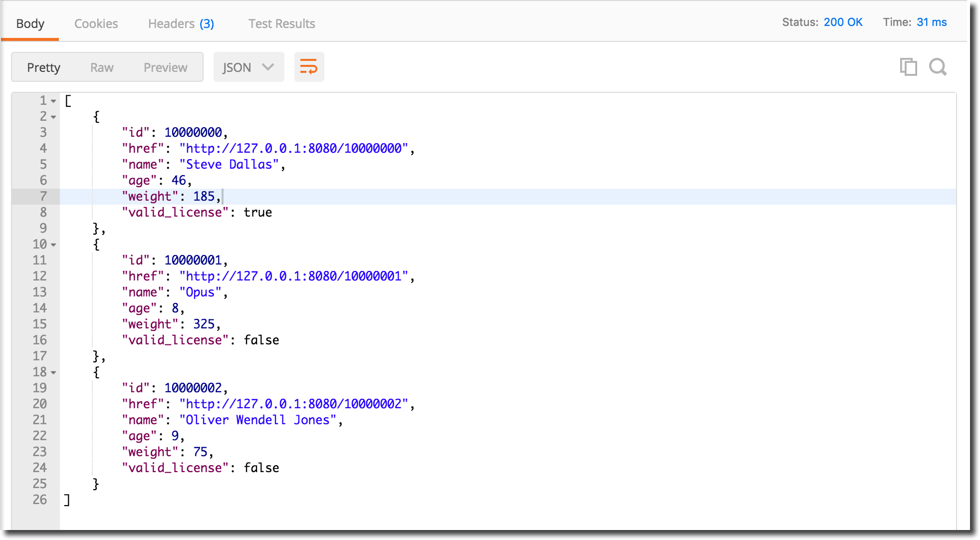Click the Status label text
Viewport: 980px width, 540px height.
(x=800, y=22)
